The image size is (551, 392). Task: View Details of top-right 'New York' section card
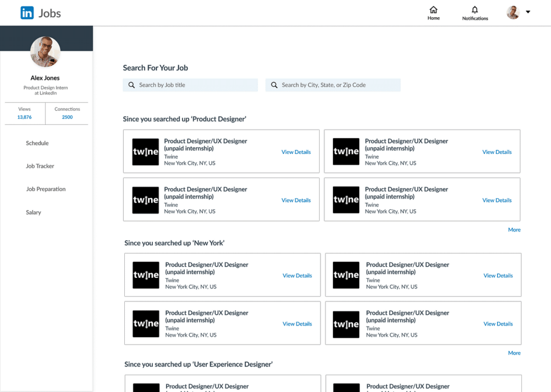pos(498,276)
